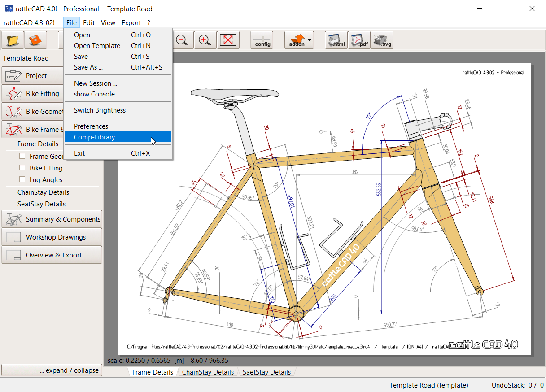Open the Project section in the sidebar
Screen dimensions: 546x392
pyautogui.click(x=33, y=76)
